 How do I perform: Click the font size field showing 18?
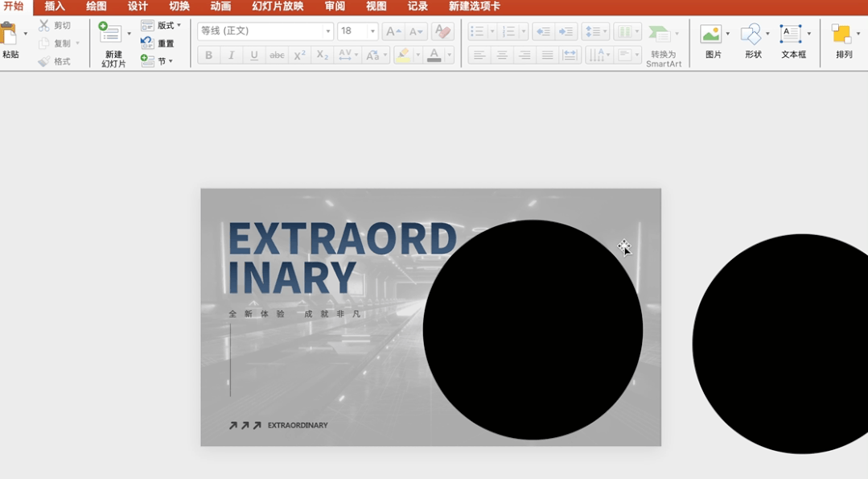tap(352, 31)
